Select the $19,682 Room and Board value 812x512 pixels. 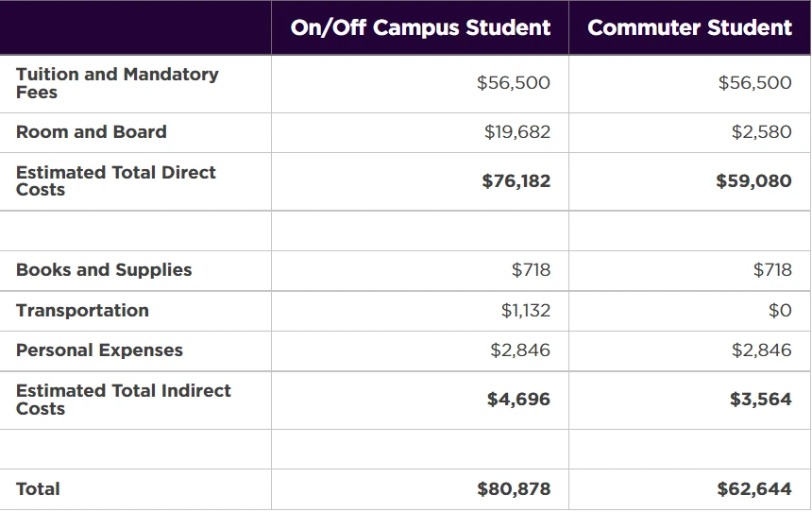516,132
